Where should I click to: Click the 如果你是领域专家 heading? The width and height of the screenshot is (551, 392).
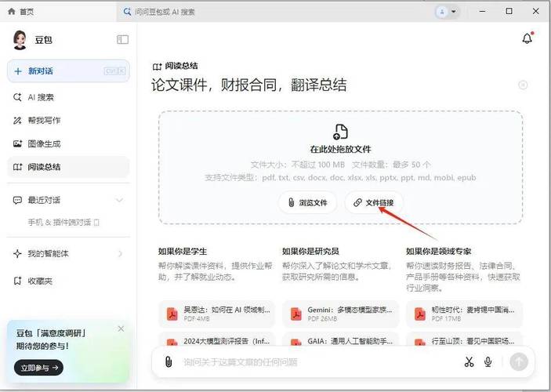pos(439,251)
